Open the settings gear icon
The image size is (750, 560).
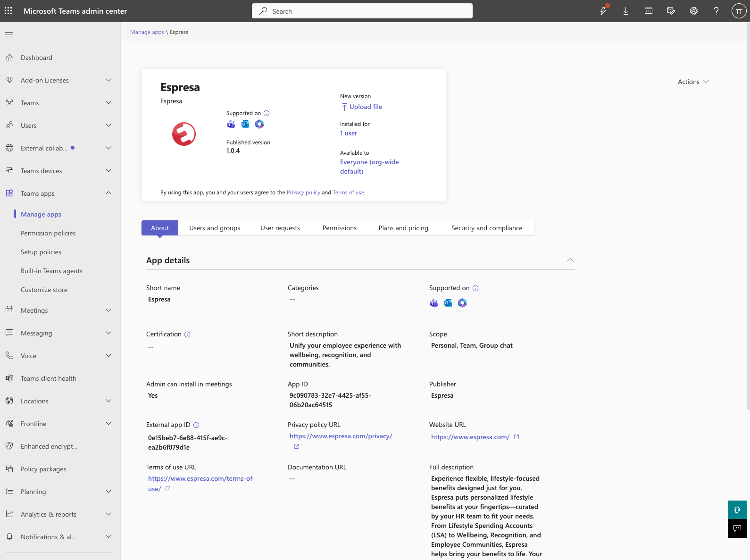[694, 11]
